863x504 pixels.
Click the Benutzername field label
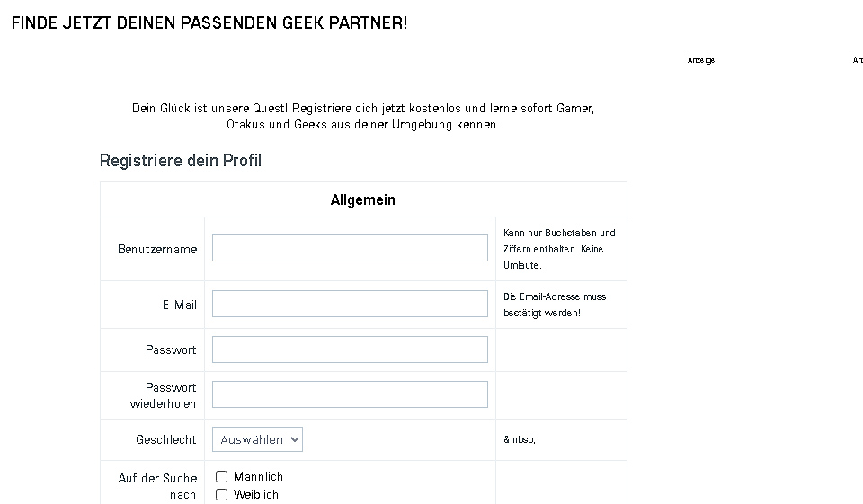point(157,249)
